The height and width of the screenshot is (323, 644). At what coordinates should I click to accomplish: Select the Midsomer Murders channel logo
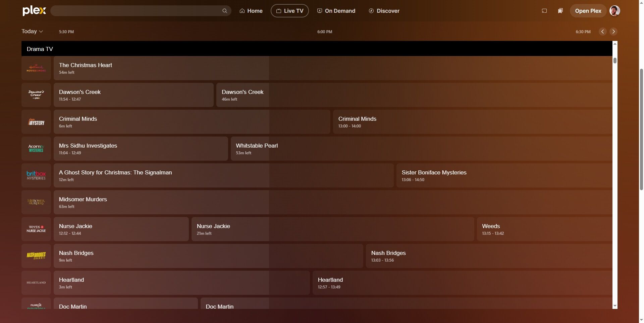click(x=36, y=202)
